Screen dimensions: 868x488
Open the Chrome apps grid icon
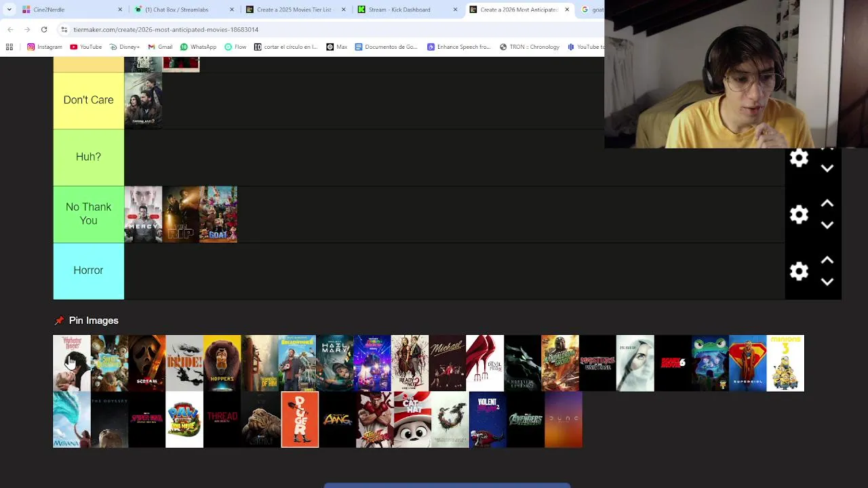pos(9,47)
